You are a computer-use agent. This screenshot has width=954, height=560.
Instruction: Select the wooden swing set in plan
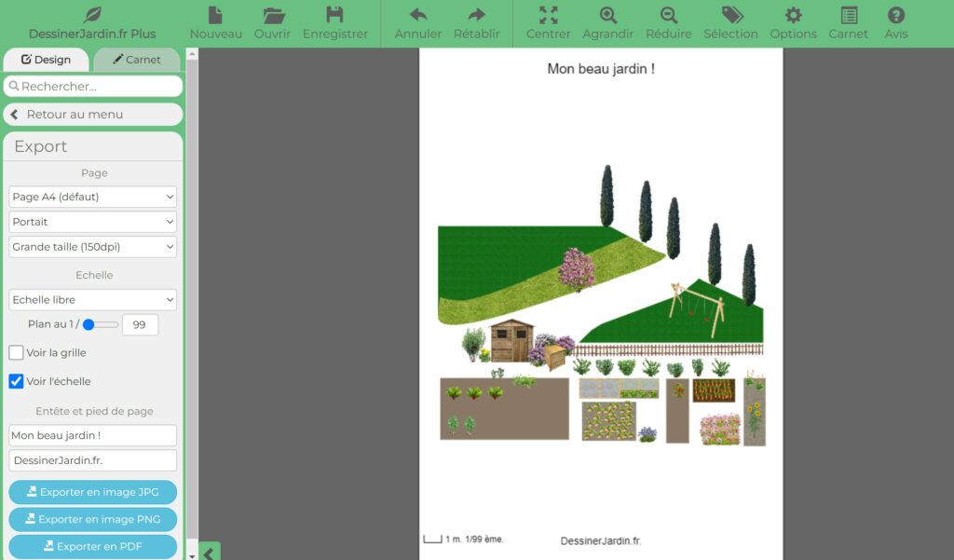click(698, 309)
